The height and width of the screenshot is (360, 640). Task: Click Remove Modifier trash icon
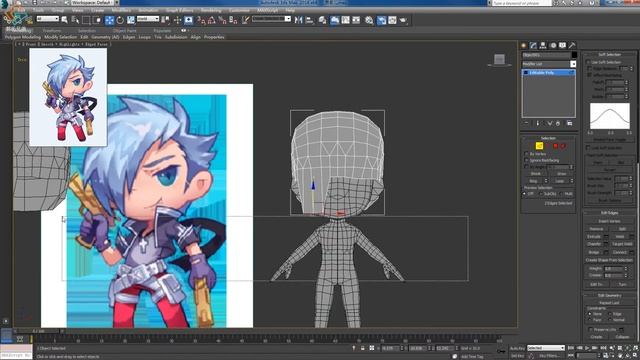pos(558,123)
